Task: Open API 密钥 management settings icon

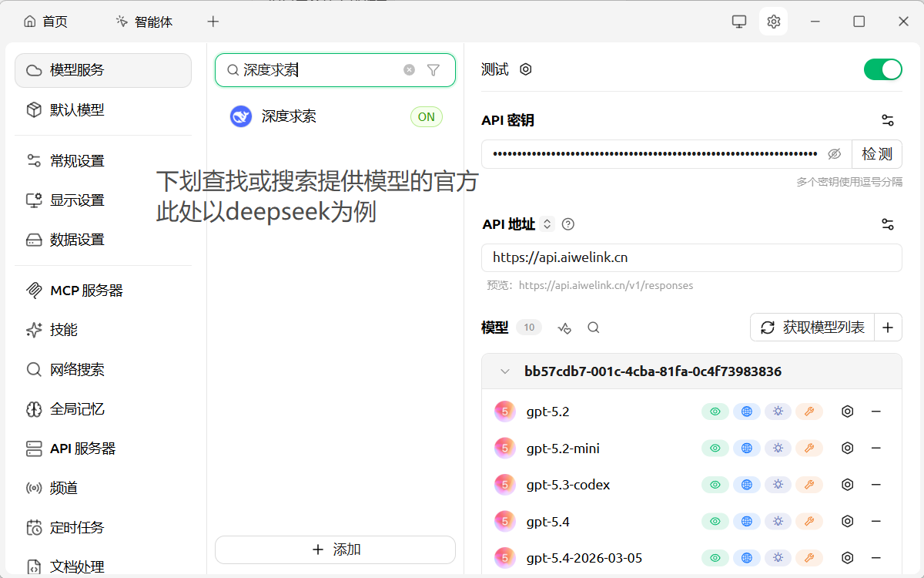Action: click(x=888, y=120)
